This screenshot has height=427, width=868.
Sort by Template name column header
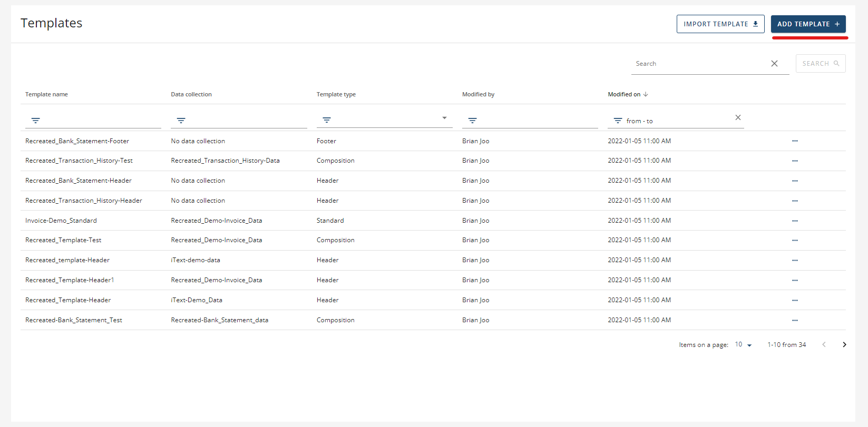[x=46, y=95]
